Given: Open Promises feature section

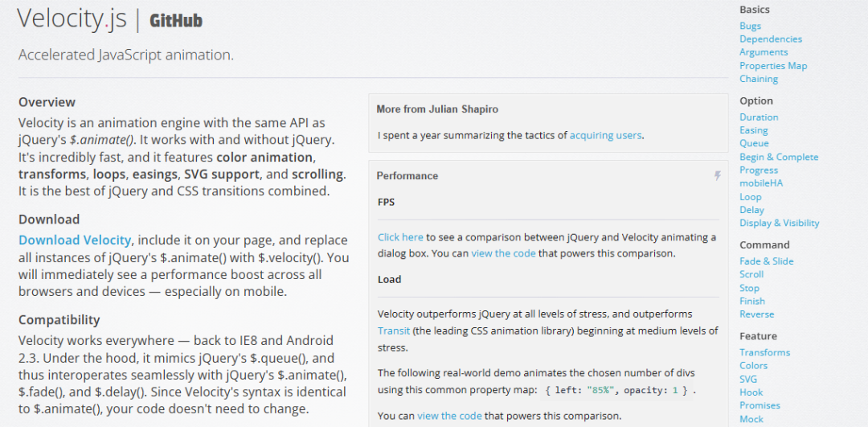Looking at the screenshot, I should click(x=759, y=406).
